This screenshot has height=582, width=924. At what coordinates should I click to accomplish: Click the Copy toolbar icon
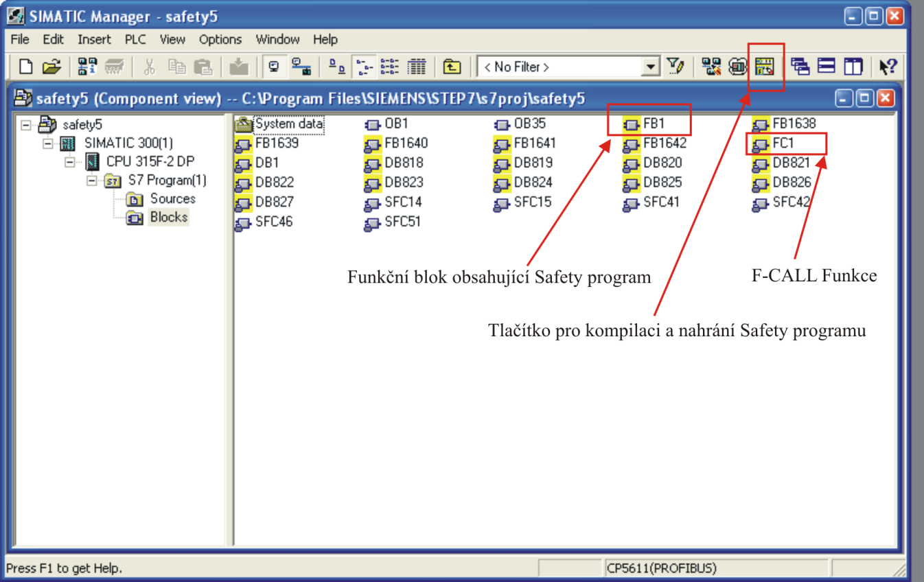pyautogui.click(x=177, y=67)
